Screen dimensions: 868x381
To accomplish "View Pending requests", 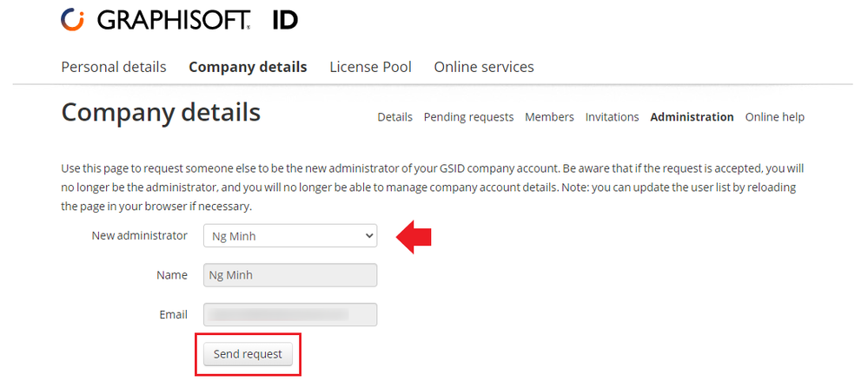I will click(x=468, y=117).
